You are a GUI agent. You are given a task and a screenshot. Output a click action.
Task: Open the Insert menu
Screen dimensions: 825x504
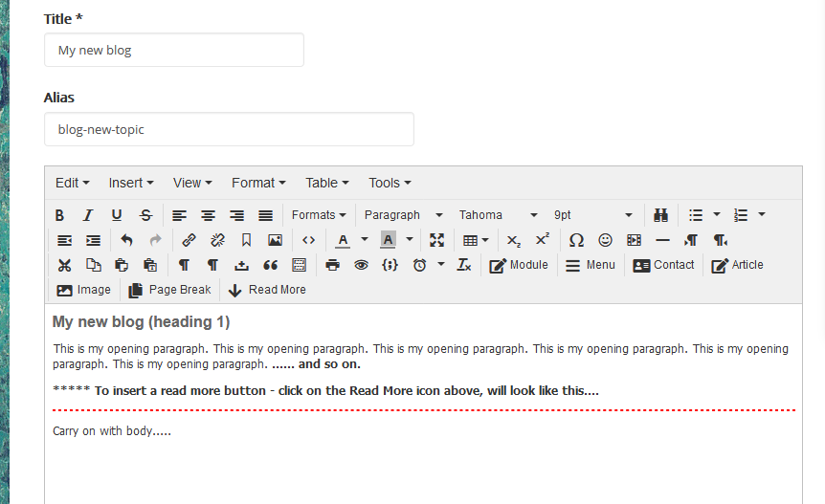tap(131, 183)
